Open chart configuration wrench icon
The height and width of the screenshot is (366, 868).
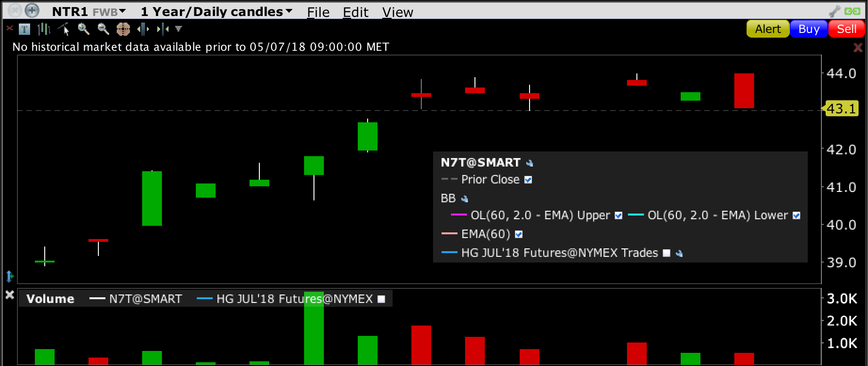[835, 11]
